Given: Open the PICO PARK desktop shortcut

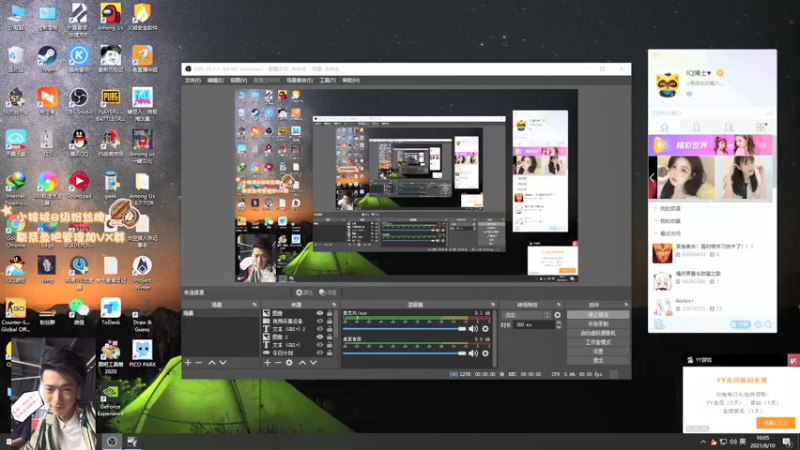Looking at the screenshot, I should (x=142, y=354).
